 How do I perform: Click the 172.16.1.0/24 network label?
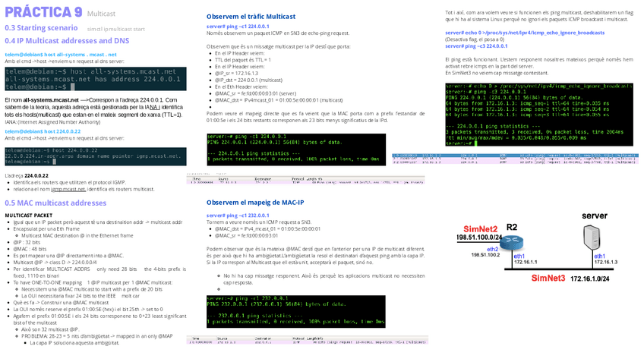tap(590, 279)
